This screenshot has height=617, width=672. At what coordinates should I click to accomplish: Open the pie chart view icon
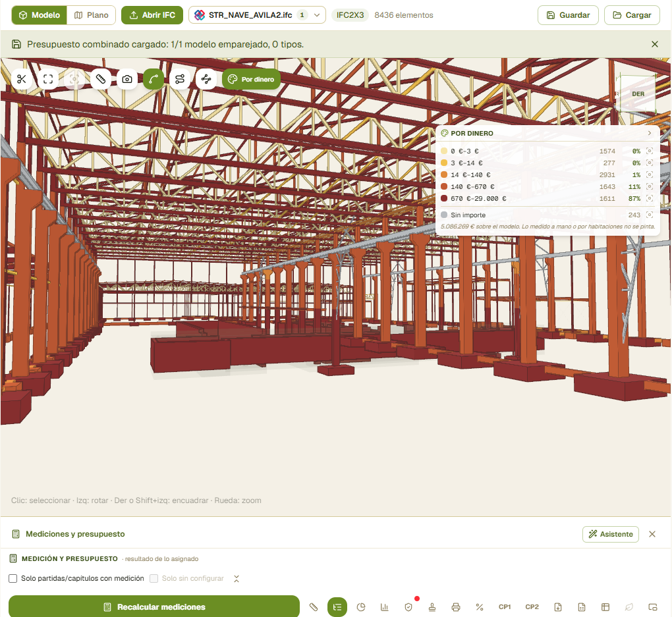pyautogui.click(x=361, y=606)
